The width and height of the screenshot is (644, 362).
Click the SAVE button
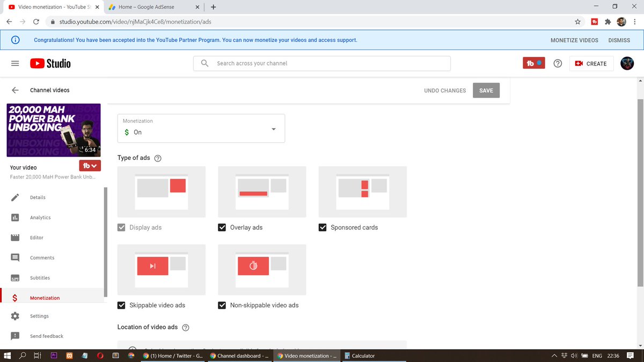click(x=486, y=91)
